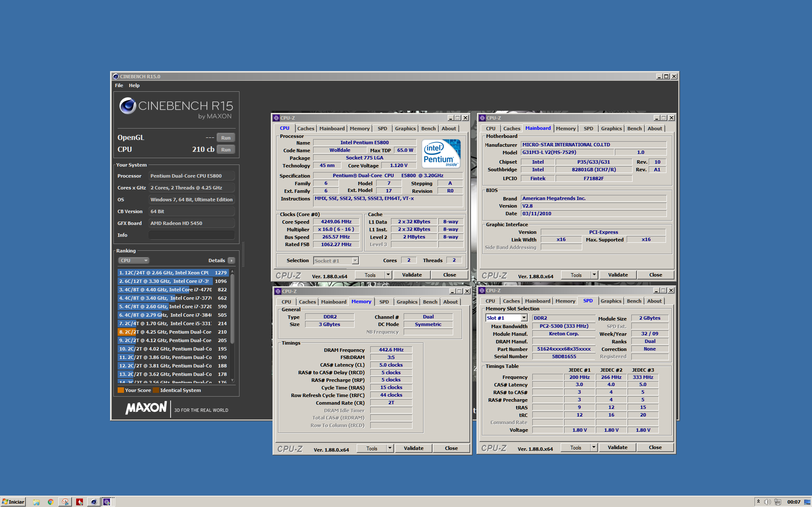Select ranking row 13 Pentium at 3.62 GHz
This screenshot has height=507, width=812.
(x=173, y=374)
